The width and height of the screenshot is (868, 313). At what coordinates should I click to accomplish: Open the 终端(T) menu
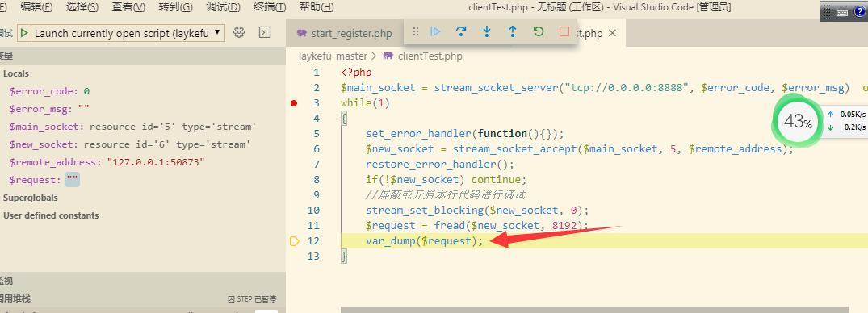coord(270,7)
